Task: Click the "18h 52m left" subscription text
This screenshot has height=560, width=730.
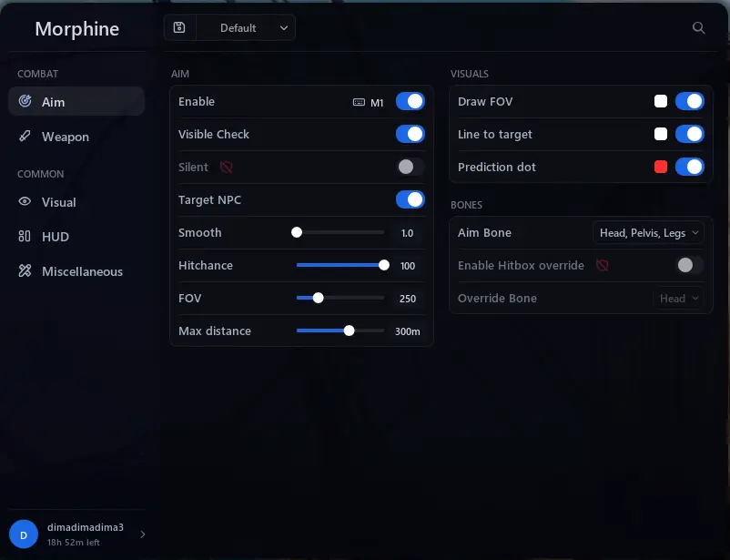Action: coord(73,543)
